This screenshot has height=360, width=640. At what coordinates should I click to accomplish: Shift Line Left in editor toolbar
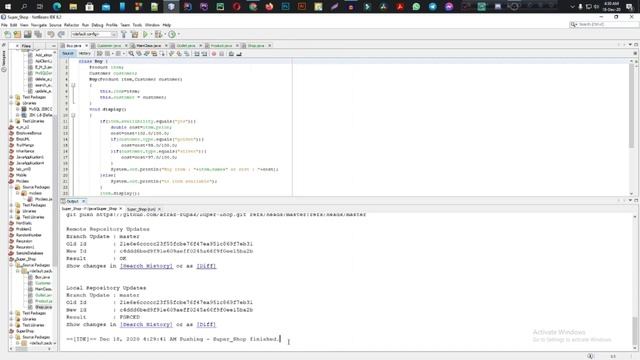coord(197,54)
